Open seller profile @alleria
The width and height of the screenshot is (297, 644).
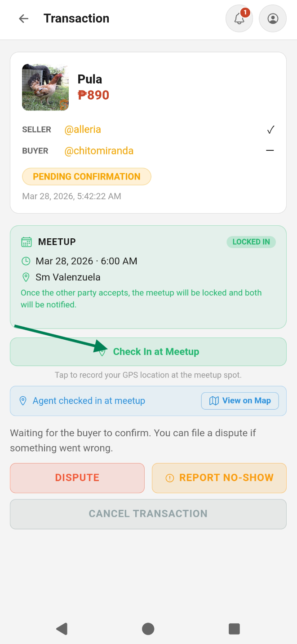pyautogui.click(x=83, y=129)
